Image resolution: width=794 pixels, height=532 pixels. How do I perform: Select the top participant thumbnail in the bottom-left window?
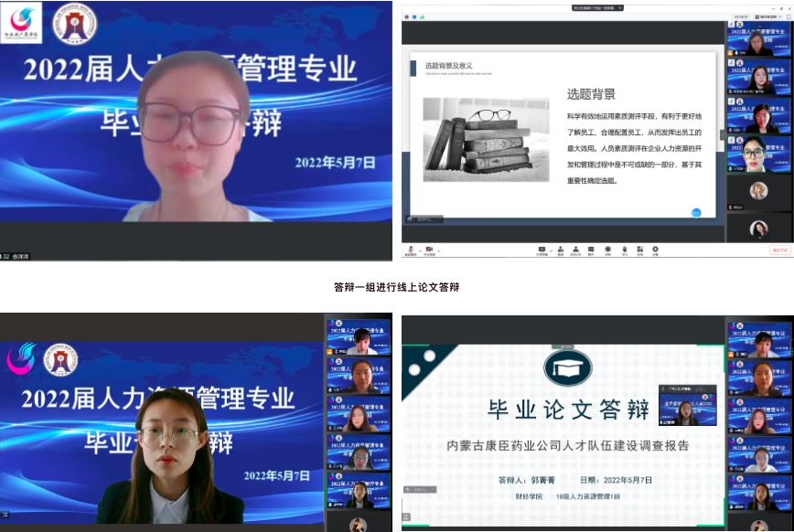point(359,337)
